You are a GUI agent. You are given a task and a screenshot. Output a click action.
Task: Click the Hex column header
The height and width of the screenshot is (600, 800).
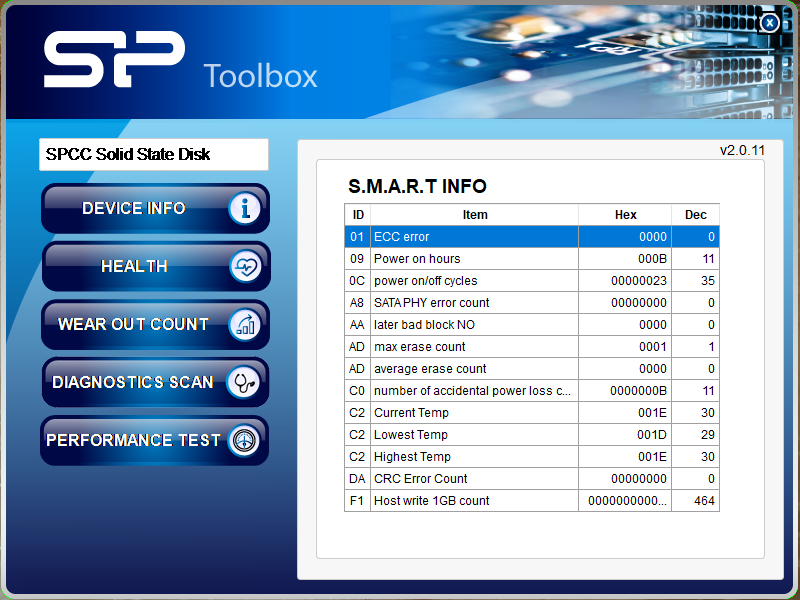pos(625,215)
